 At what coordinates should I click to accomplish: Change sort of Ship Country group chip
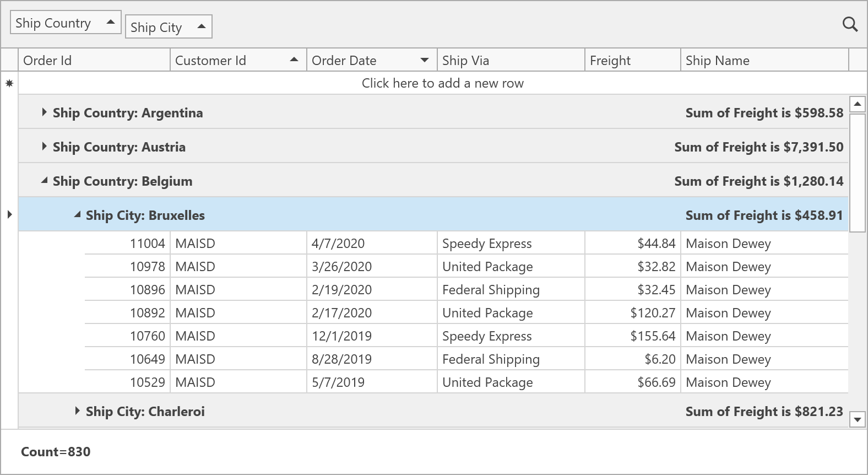110,23
